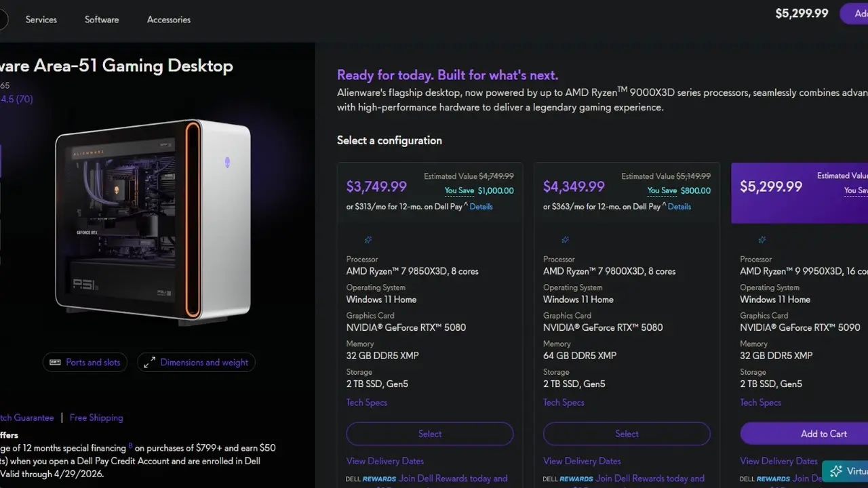The height and width of the screenshot is (488, 868).
Task: Click the Dimensions and weight arrow icon
Action: coord(150,362)
